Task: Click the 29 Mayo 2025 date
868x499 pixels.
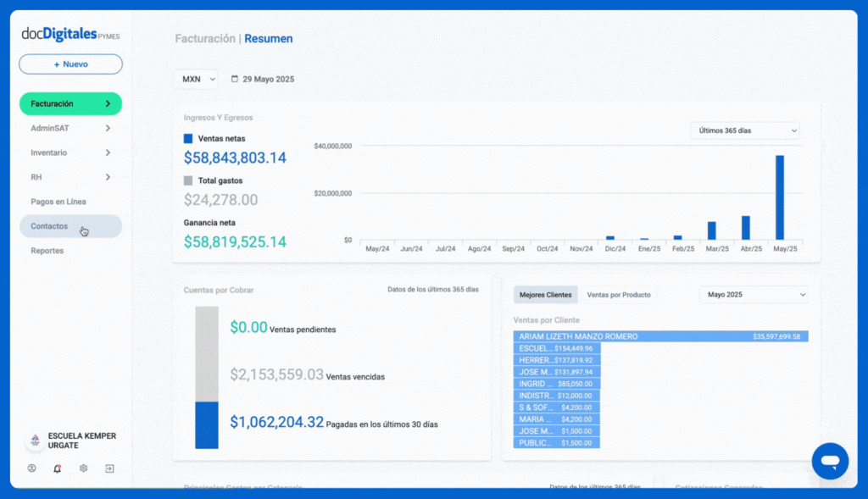Action: 269,79
